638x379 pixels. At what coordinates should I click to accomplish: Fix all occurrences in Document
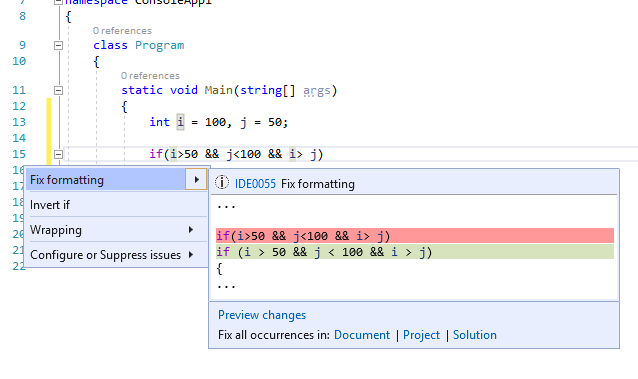362,335
